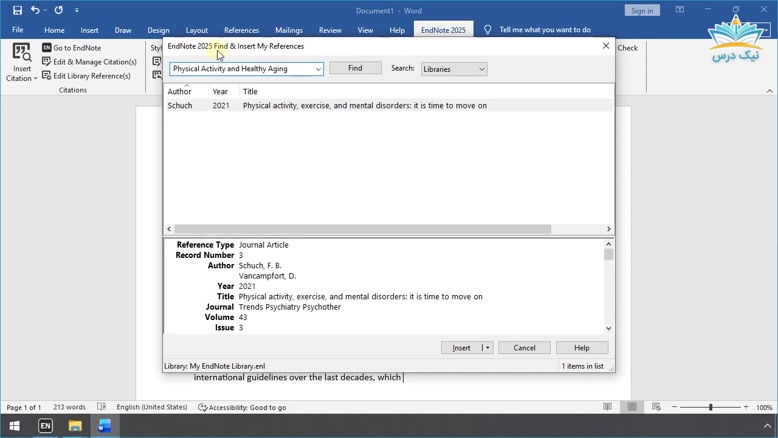Open File Explorer from the taskbar
Viewport: 778px width, 438px height.
click(x=75, y=426)
